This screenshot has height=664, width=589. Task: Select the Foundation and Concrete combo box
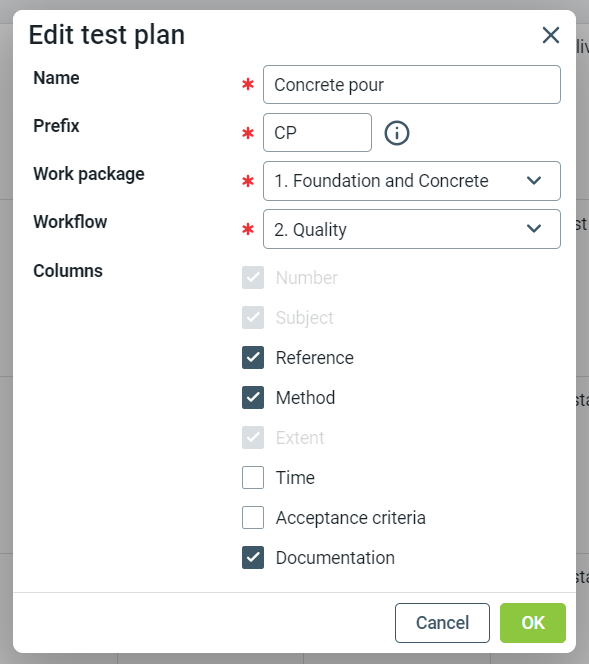pos(412,181)
